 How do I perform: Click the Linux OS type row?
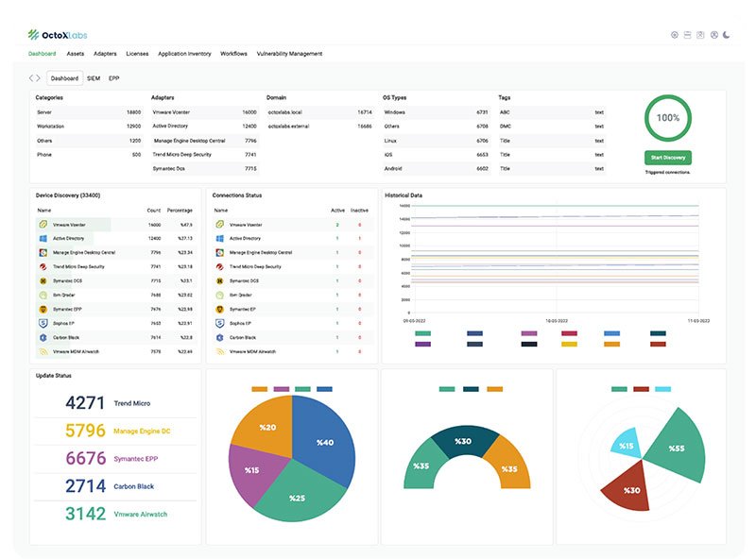(x=437, y=141)
